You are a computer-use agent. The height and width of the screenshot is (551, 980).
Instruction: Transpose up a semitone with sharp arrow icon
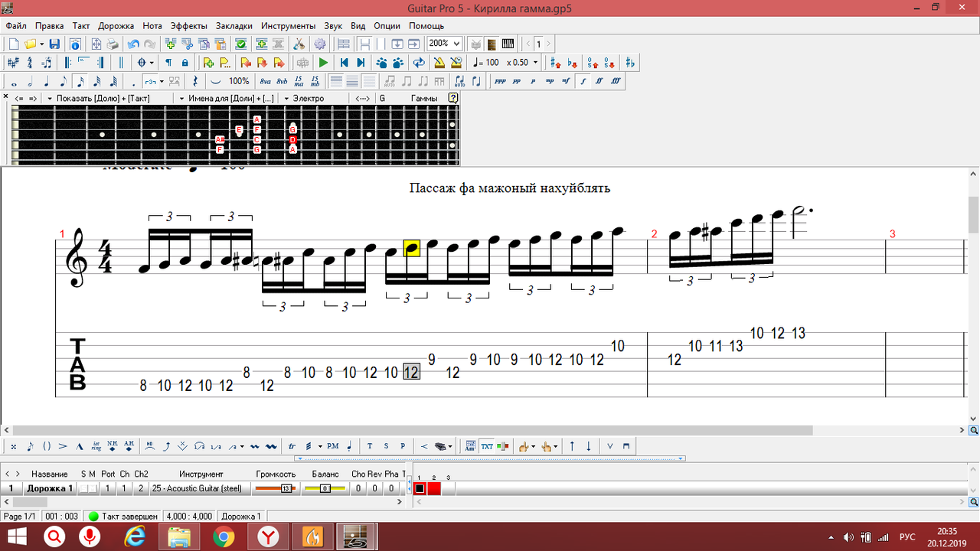555,62
